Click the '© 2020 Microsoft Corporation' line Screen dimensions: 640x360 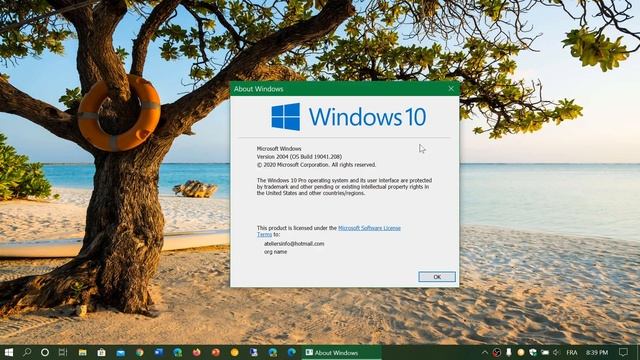pyautogui.click(x=316, y=165)
